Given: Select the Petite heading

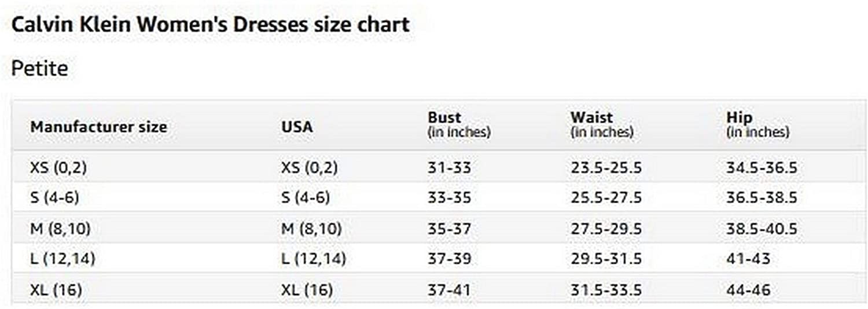Looking at the screenshot, I should click(39, 69).
